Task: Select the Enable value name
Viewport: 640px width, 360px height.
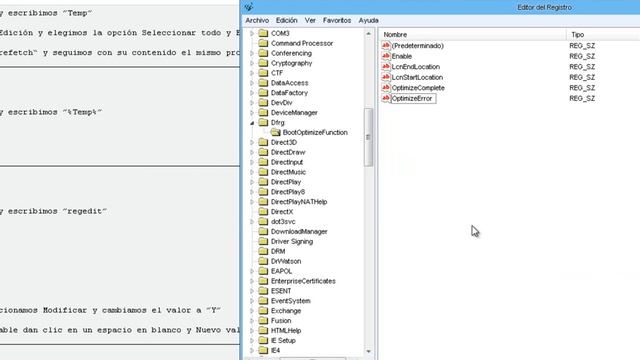Action: (402, 56)
